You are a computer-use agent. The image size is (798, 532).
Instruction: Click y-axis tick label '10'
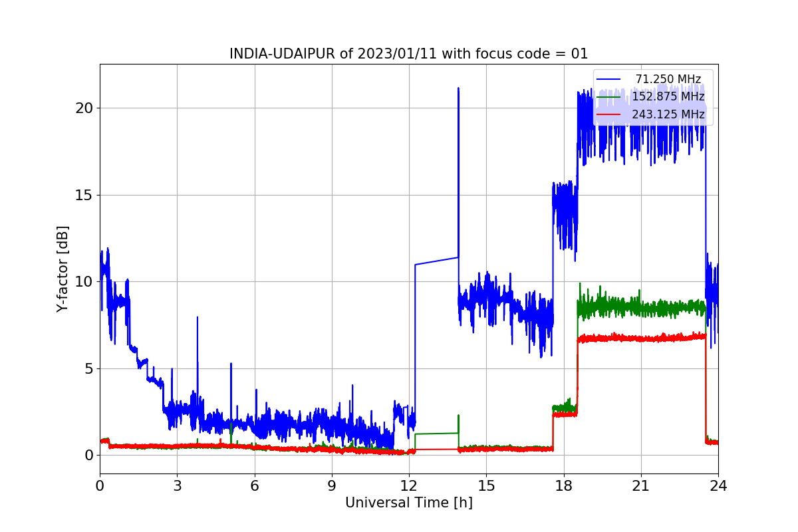point(85,281)
